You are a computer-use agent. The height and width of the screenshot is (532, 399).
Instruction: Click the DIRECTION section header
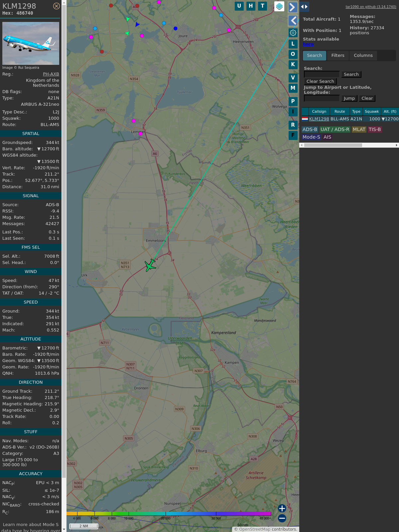[x=31, y=382]
